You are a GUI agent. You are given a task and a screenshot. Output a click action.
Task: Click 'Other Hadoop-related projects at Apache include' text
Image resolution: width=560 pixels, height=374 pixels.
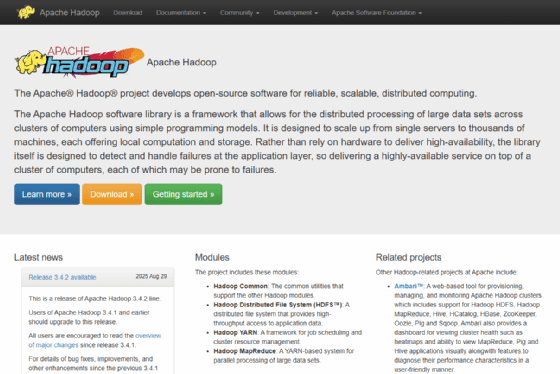coord(446,272)
